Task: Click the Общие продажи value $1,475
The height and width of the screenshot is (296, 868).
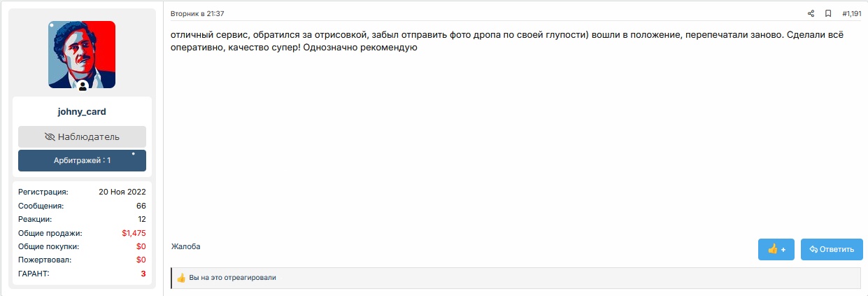Action: [134, 233]
